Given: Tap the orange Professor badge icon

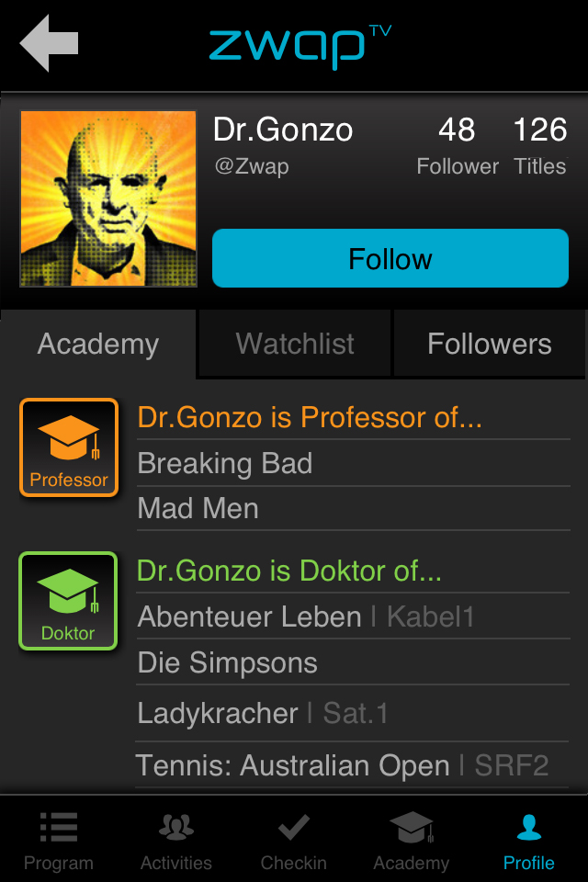Looking at the screenshot, I should coord(69,447).
